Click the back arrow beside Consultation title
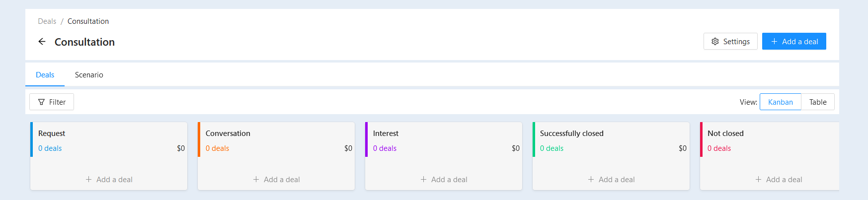The height and width of the screenshot is (200, 868). tap(42, 42)
